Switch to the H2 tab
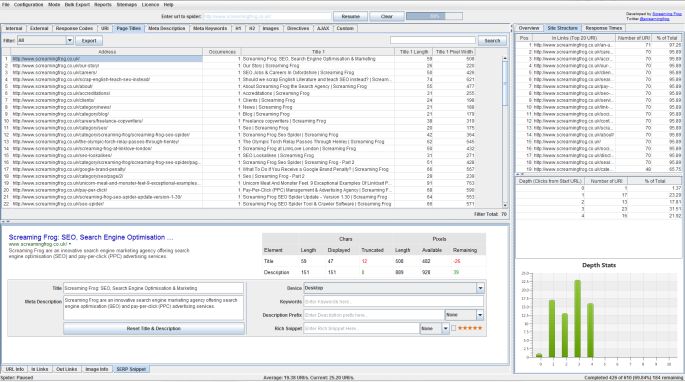The height and width of the screenshot is (382, 685). pos(252,28)
